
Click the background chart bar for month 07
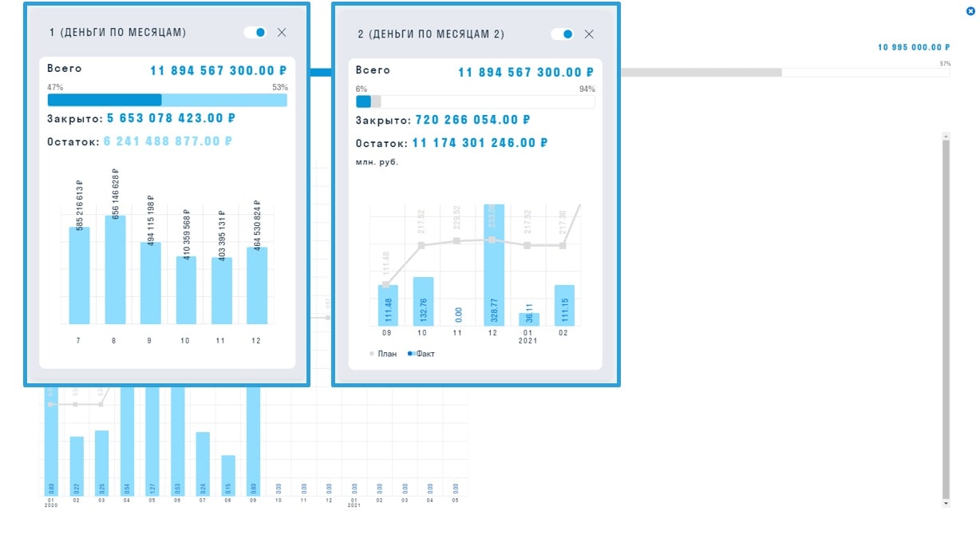point(203,464)
